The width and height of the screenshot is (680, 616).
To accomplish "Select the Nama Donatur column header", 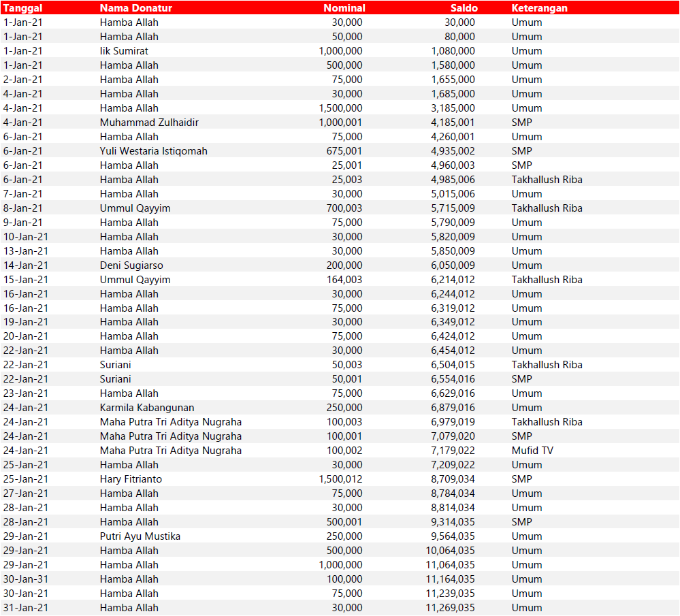I will tap(135, 8).
